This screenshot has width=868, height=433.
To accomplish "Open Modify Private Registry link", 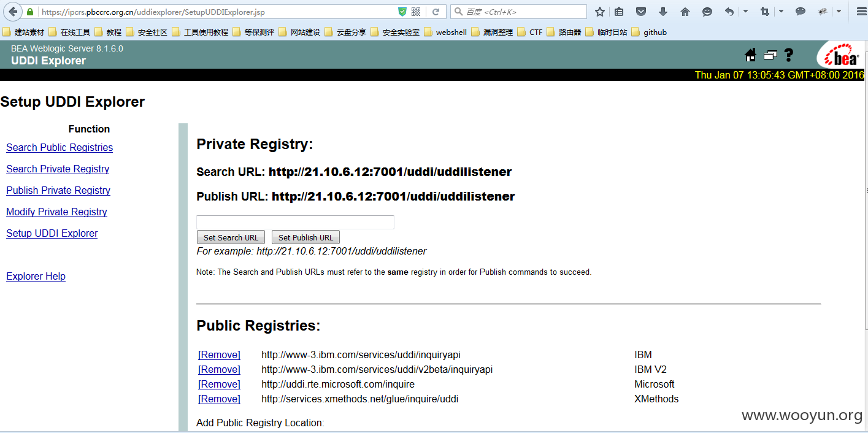I will 56,212.
